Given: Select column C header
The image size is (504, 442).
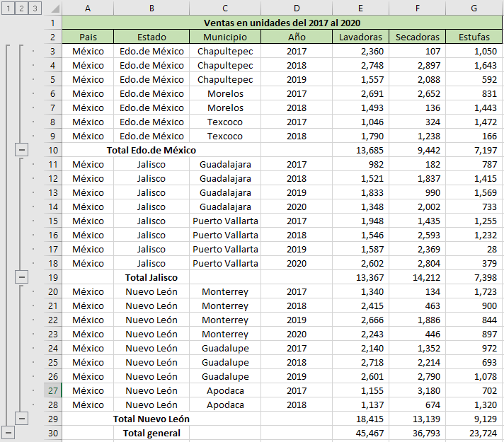Looking at the screenshot, I should (225, 8).
